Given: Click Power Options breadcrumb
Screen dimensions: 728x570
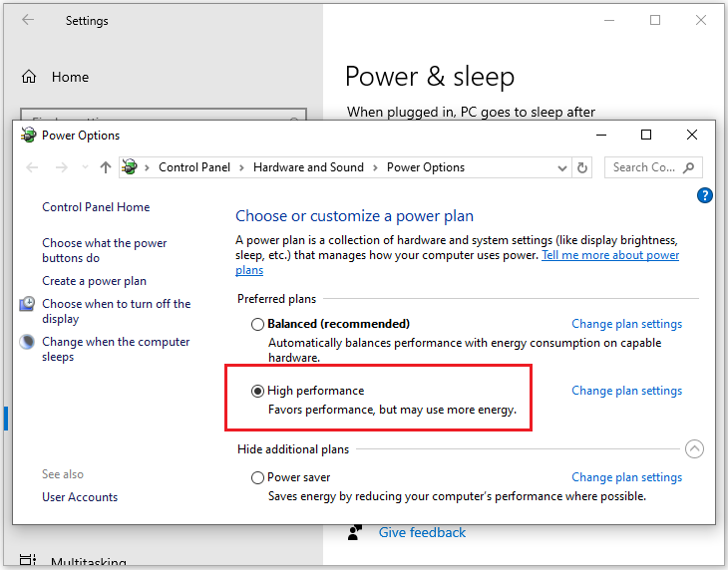Looking at the screenshot, I should 425,167.
